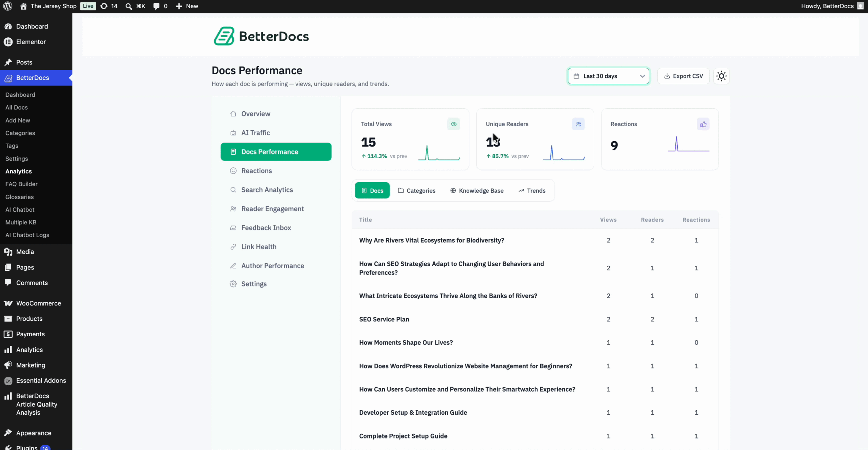The width and height of the screenshot is (868, 450).
Task: Open Reactions in analytics menu
Action: [x=276, y=171]
